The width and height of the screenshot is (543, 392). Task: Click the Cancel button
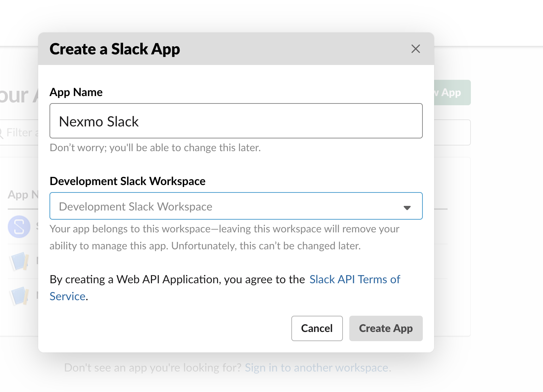pos(317,328)
